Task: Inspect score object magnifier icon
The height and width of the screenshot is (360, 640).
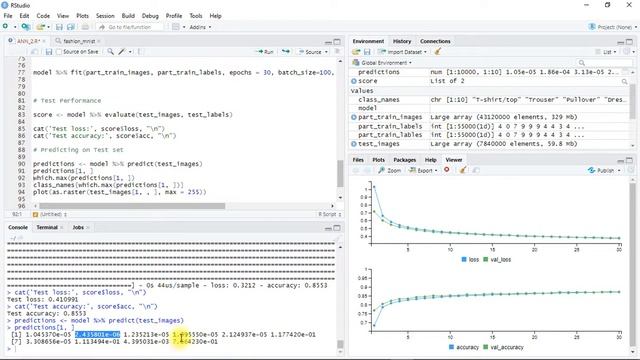Action: (x=624, y=81)
